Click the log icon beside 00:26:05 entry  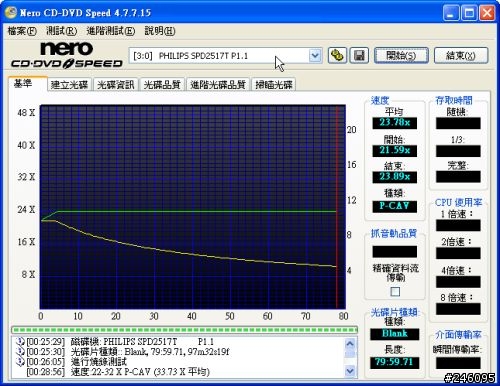click(x=20, y=361)
